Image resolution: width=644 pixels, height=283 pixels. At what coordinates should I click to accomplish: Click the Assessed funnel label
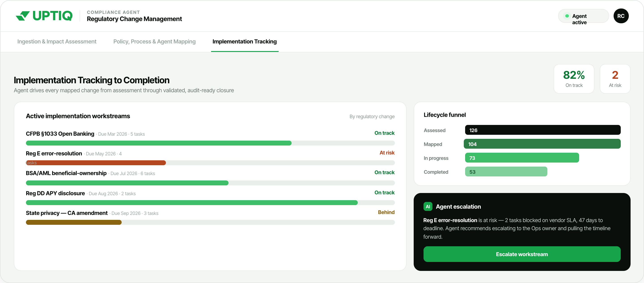coord(434,130)
